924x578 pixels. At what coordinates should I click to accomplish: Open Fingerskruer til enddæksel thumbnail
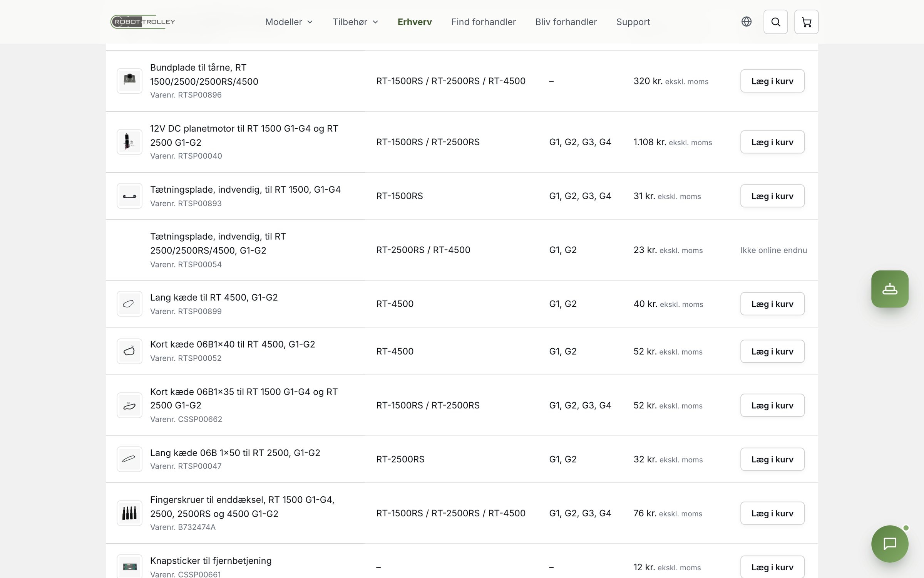[x=129, y=513]
